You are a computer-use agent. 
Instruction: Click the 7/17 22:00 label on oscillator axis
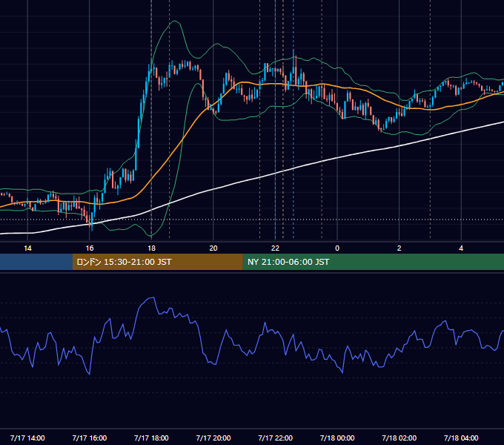pyautogui.click(x=276, y=438)
